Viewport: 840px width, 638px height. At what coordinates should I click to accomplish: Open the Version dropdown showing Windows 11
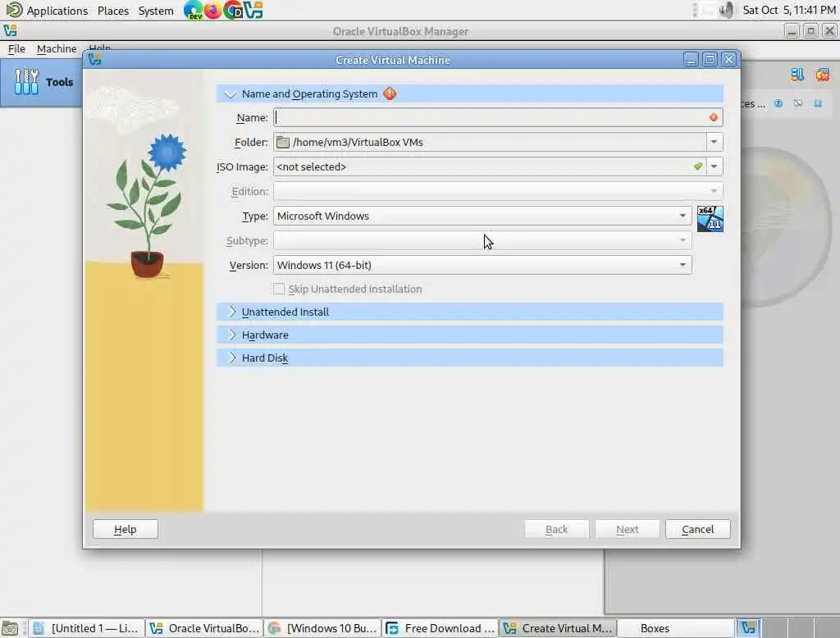[x=482, y=265]
